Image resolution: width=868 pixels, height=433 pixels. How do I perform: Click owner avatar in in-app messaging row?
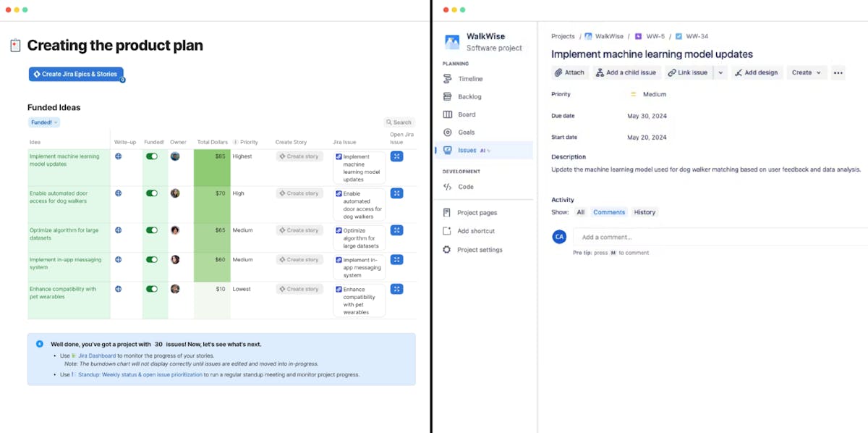(175, 259)
